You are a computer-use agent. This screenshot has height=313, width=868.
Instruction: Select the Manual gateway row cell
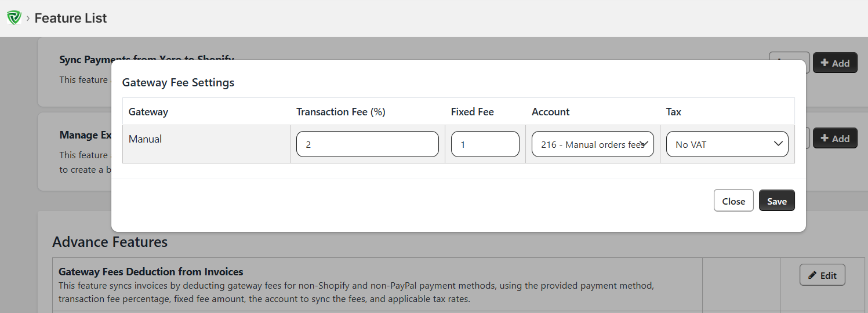click(x=146, y=139)
